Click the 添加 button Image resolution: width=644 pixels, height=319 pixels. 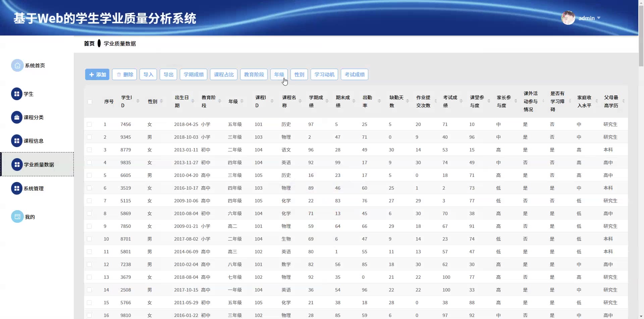pos(97,74)
